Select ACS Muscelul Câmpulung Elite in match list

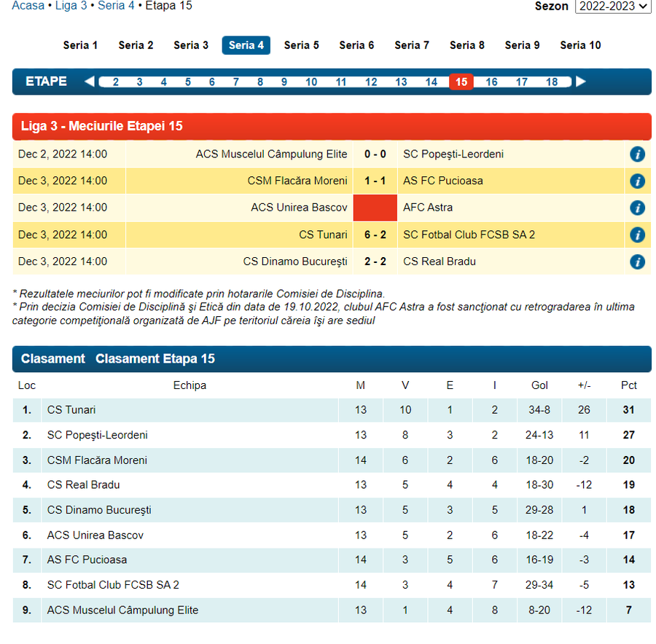point(272,154)
